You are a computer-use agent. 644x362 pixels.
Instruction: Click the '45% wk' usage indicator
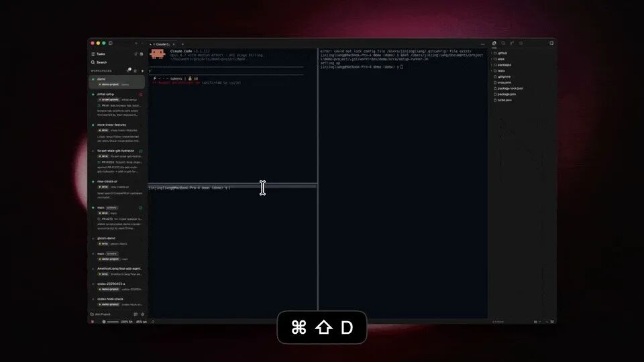tap(142, 322)
